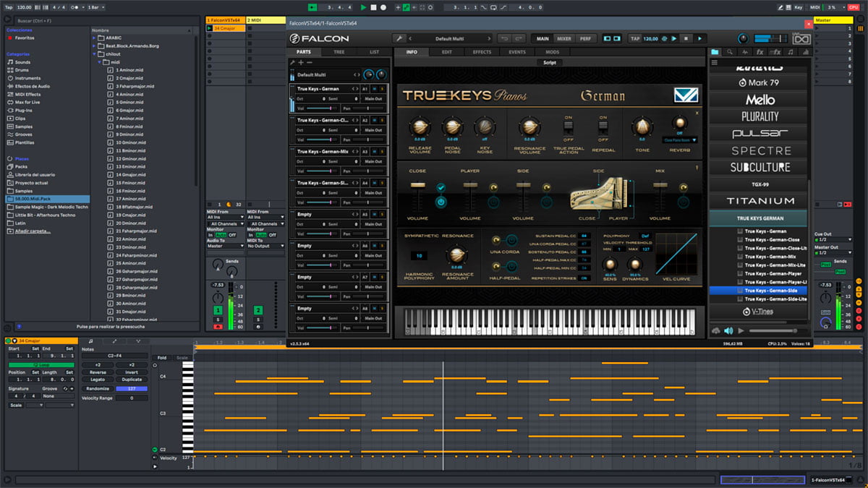Viewport: 868px width, 488px height.
Task: Click the Script button in Falcon
Action: [550, 63]
